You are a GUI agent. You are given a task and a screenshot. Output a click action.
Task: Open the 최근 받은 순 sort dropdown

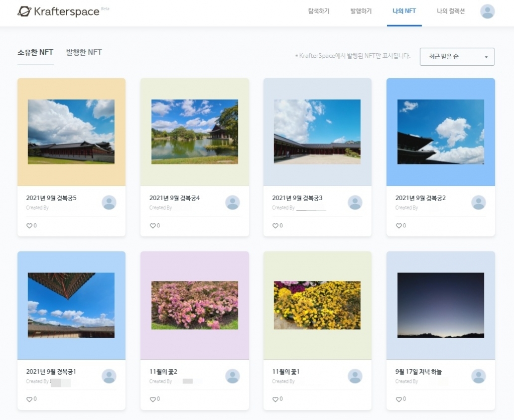point(457,57)
